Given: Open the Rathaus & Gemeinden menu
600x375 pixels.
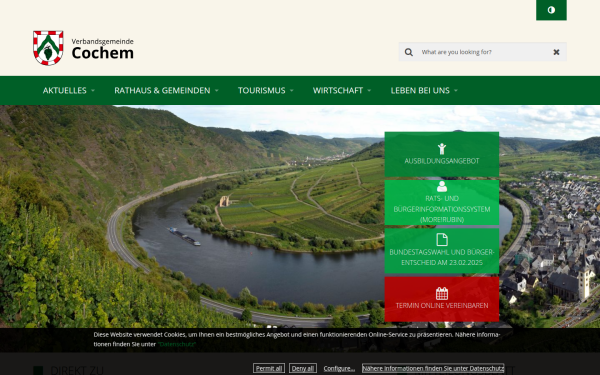Looking at the screenshot, I should tap(162, 90).
